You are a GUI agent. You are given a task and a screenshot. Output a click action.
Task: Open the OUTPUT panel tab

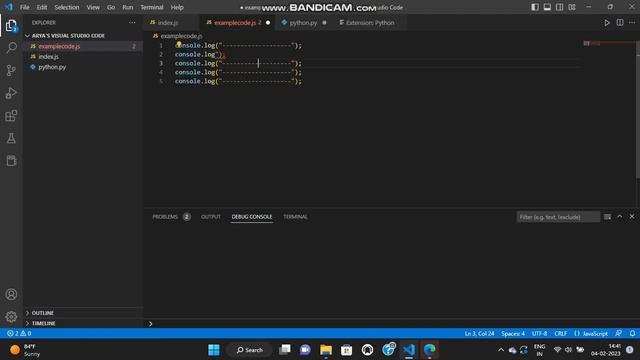(x=211, y=217)
